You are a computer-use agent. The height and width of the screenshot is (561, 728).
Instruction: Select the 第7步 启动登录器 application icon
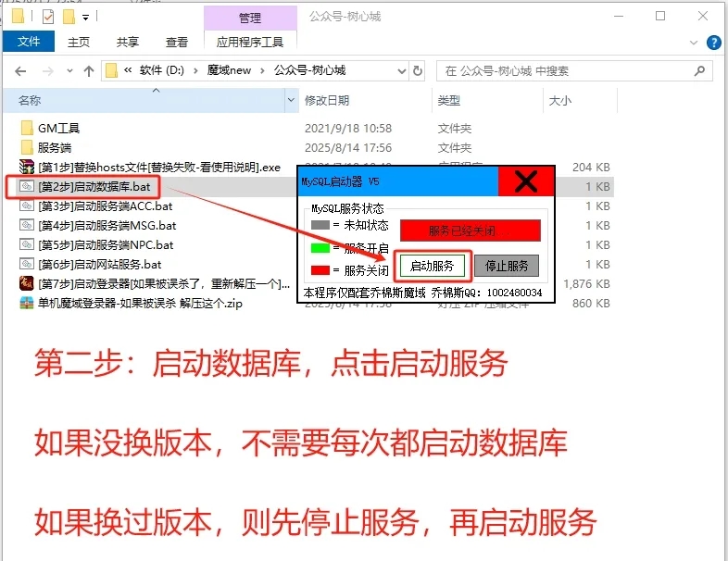coord(27,283)
